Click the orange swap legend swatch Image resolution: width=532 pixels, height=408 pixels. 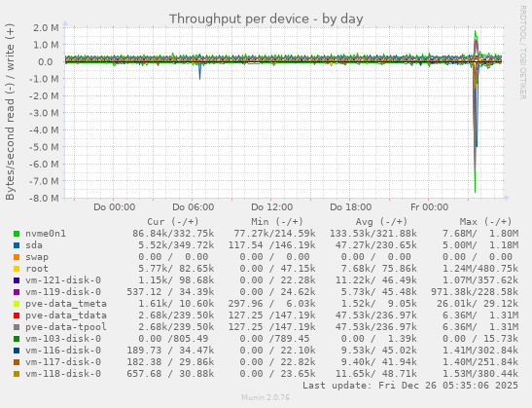pos(17,257)
